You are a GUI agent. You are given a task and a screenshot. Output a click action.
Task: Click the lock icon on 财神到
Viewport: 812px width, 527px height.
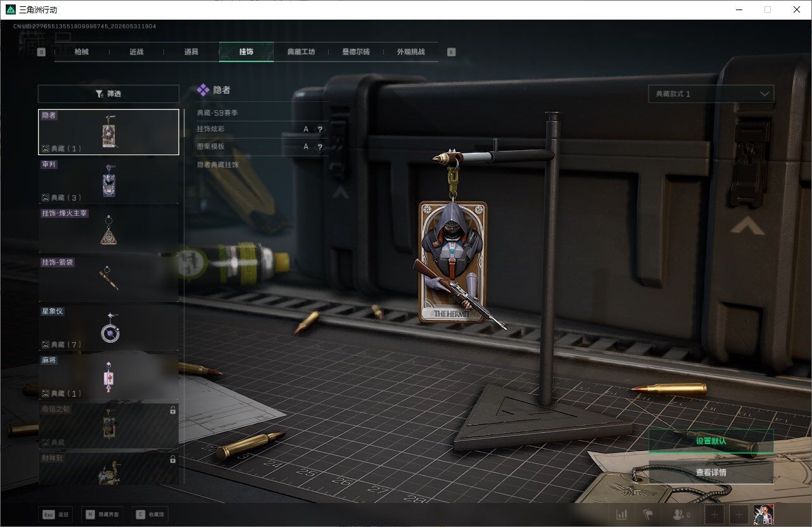tap(173, 459)
